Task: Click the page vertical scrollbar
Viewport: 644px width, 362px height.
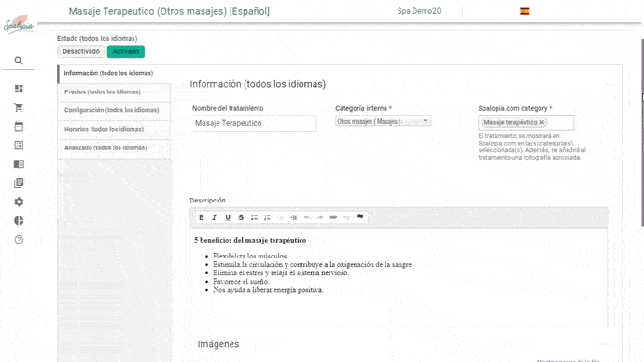Action: point(642,132)
